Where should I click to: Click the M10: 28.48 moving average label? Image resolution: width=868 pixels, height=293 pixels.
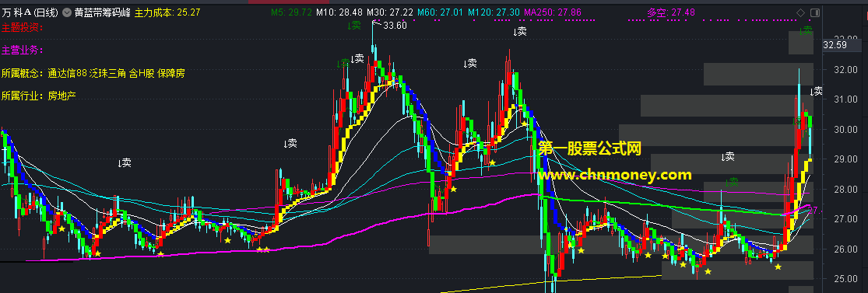tap(339, 12)
